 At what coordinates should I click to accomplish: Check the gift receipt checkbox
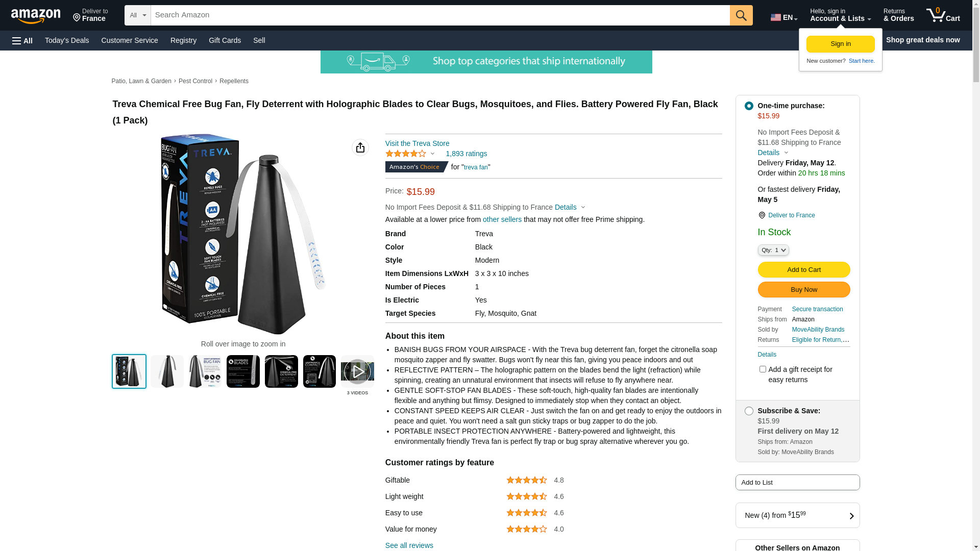pos(763,369)
